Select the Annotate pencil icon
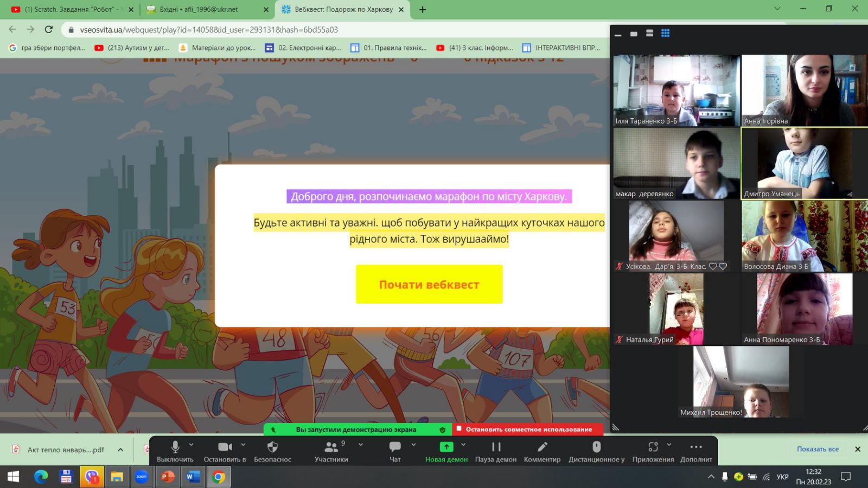 pyautogui.click(x=542, y=447)
